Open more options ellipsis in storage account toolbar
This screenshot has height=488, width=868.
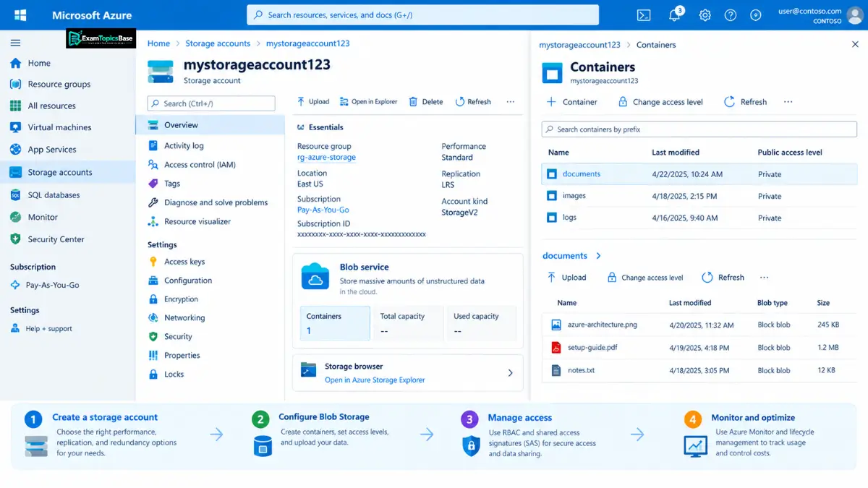click(511, 102)
